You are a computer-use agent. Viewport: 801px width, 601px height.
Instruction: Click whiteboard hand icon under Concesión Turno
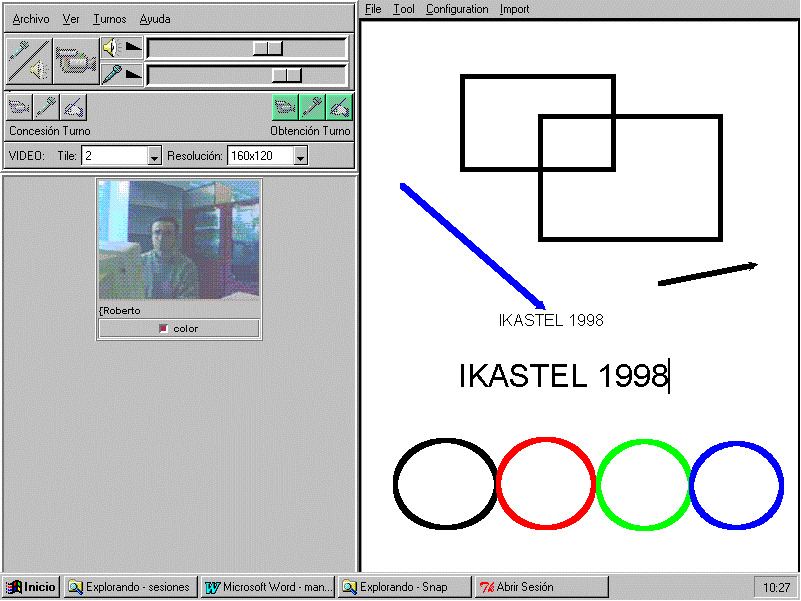(73, 108)
